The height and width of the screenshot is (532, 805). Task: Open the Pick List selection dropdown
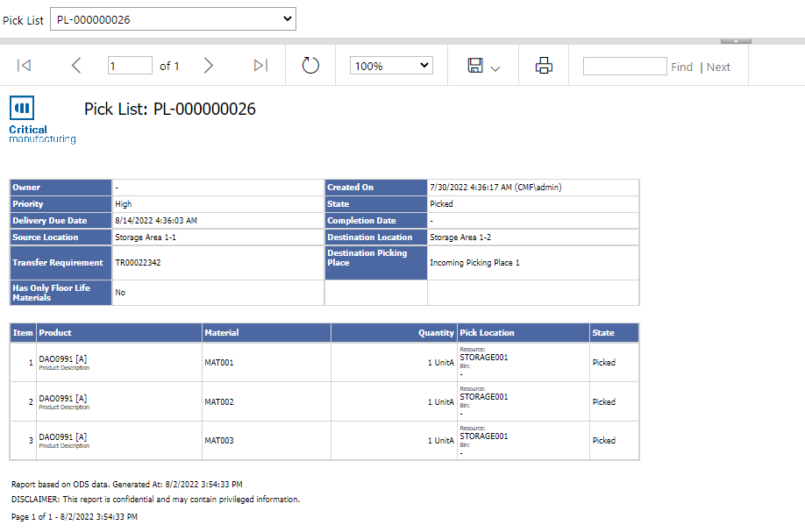click(x=173, y=19)
